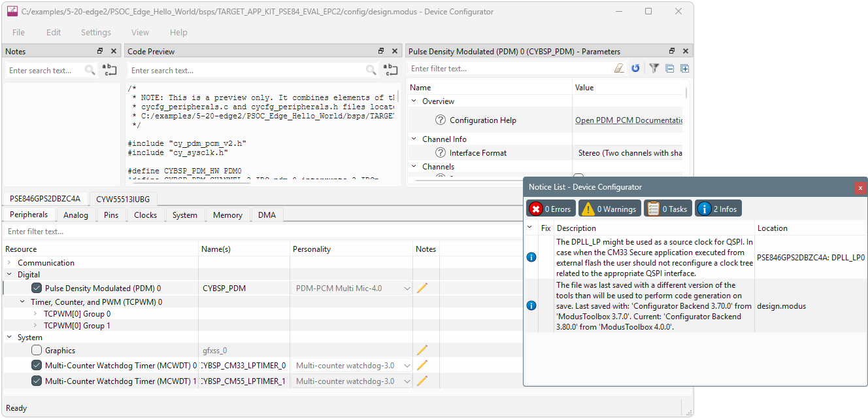
Task: Clear the parameters filter with eraser icon
Action: click(619, 68)
